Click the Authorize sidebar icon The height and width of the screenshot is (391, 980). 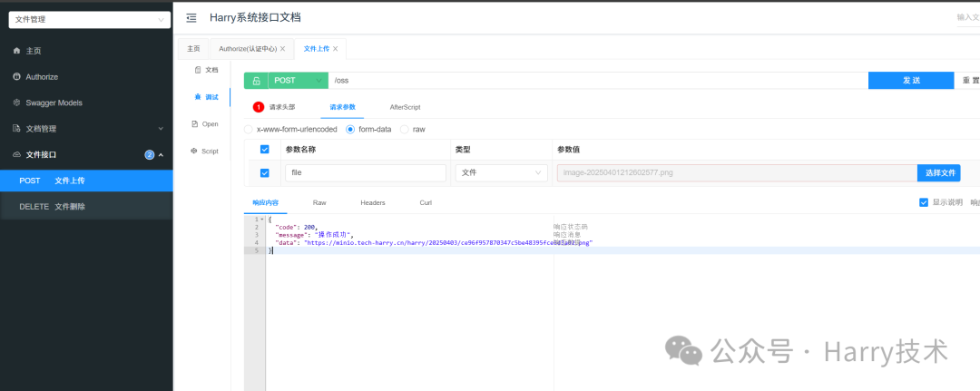click(x=17, y=77)
